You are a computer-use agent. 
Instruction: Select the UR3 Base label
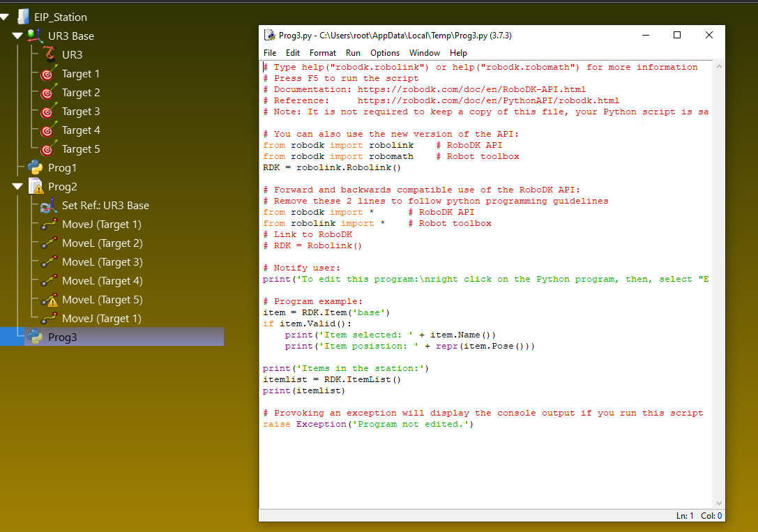(71, 36)
